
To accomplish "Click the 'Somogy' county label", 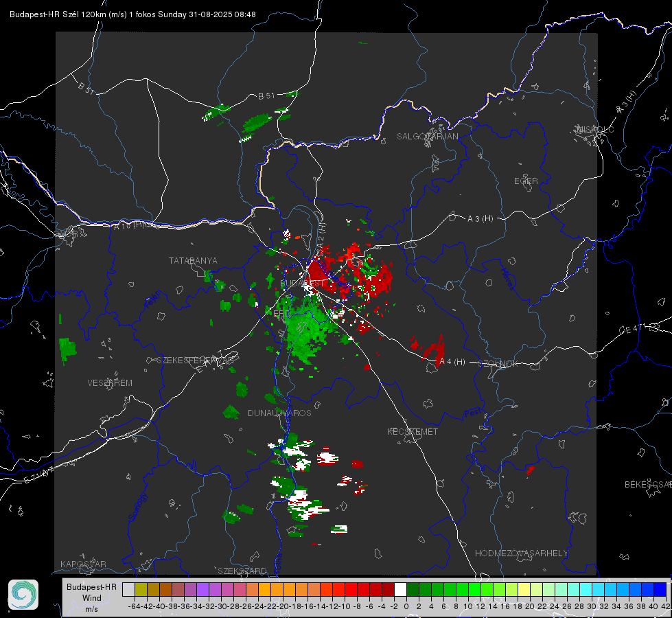I will pos(137,507).
